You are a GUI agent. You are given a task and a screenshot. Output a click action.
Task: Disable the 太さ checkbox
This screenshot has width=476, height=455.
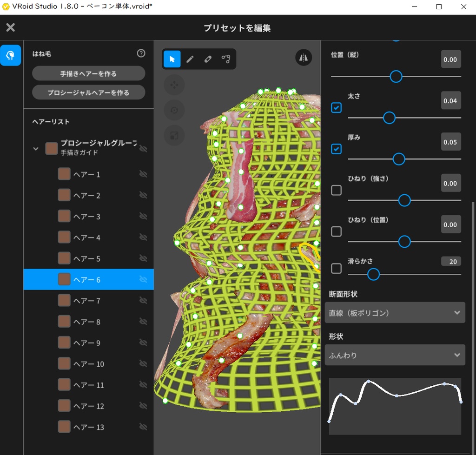[x=336, y=108]
